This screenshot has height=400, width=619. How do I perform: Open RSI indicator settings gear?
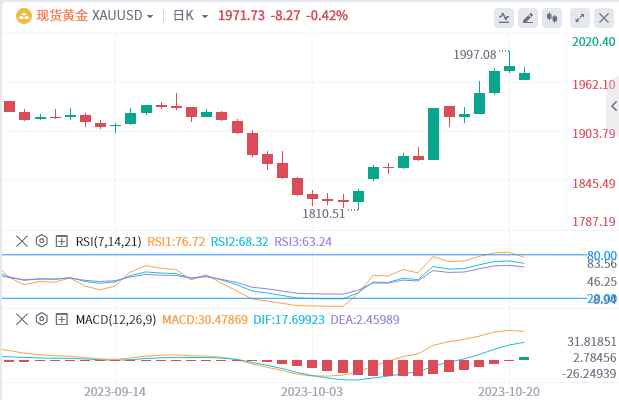click(41, 241)
